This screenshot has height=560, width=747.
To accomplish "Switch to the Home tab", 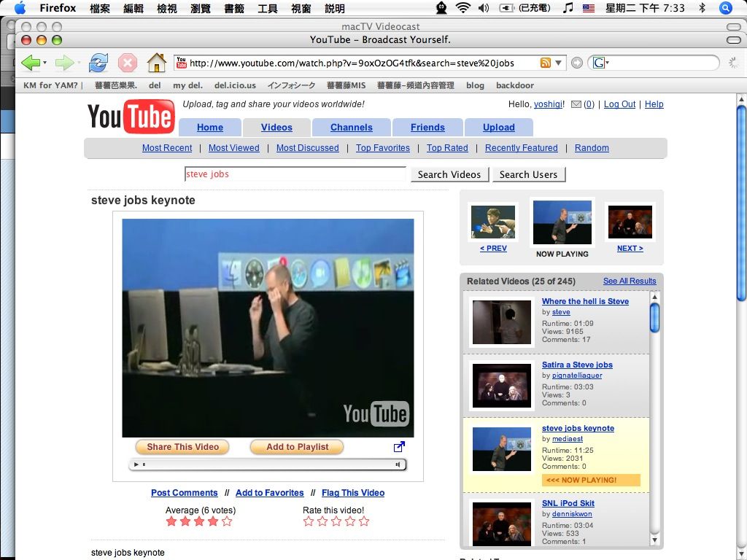I will tap(210, 127).
